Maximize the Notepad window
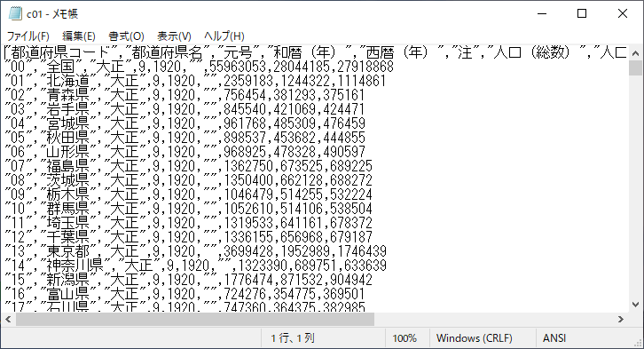Screen dimensions: 644x349 tap(582, 13)
